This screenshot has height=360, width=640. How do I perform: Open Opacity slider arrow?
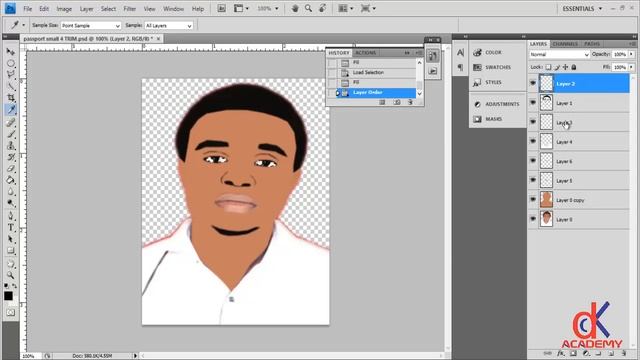631,54
